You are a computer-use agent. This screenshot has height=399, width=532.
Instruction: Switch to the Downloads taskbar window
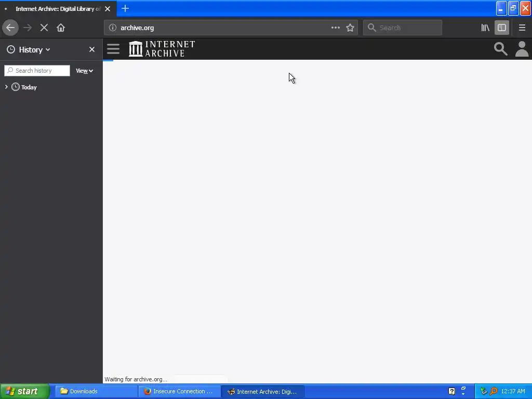pyautogui.click(x=96, y=392)
